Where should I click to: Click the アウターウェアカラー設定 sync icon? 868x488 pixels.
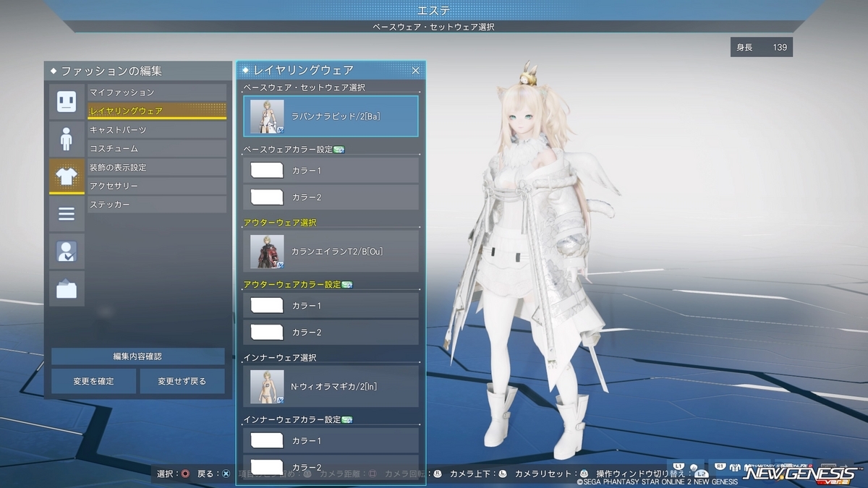click(346, 285)
